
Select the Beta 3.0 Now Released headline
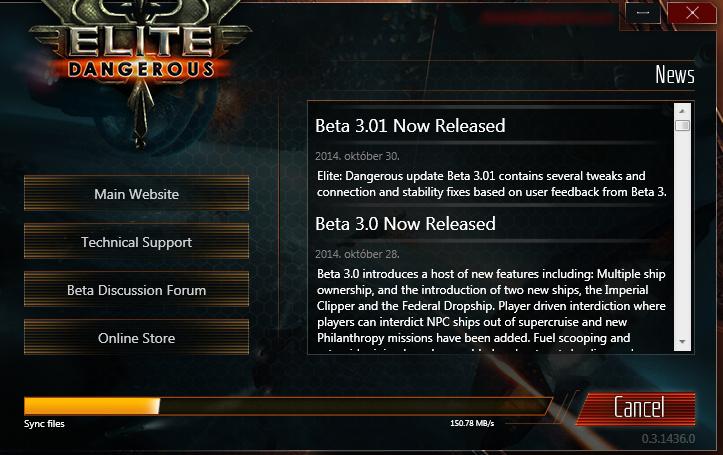[x=405, y=224]
